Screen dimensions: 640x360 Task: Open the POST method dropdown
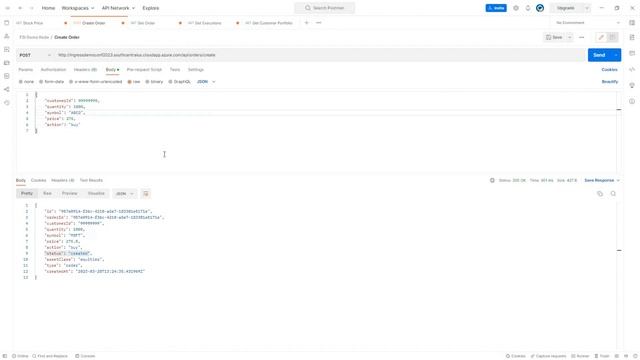click(x=35, y=55)
